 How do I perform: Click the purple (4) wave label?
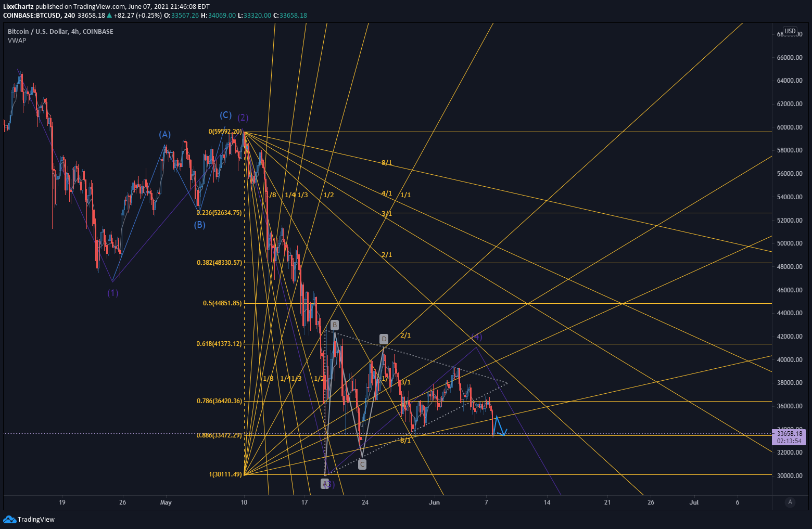[x=477, y=337]
